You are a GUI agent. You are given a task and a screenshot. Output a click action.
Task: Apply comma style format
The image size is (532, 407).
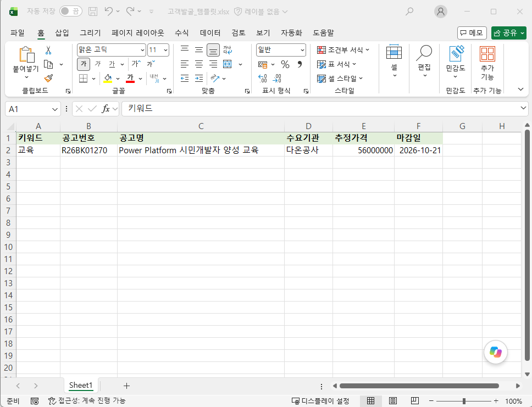(300, 64)
